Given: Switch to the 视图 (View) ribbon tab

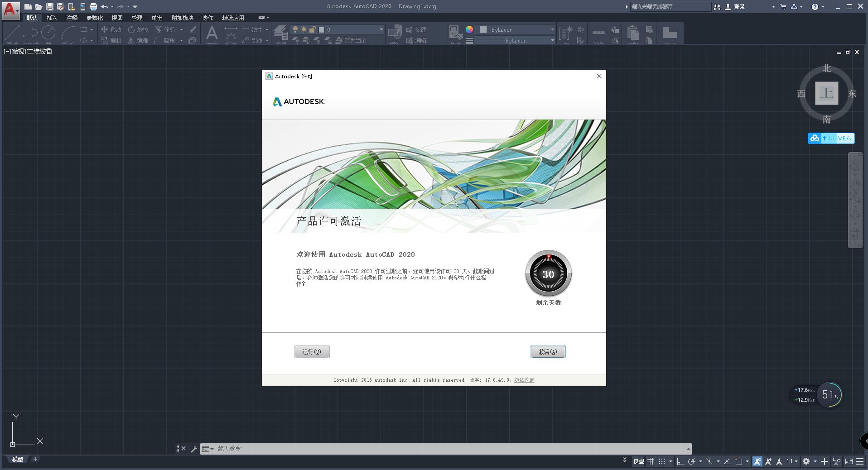Looking at the screenshot, I should click(117, 18).
